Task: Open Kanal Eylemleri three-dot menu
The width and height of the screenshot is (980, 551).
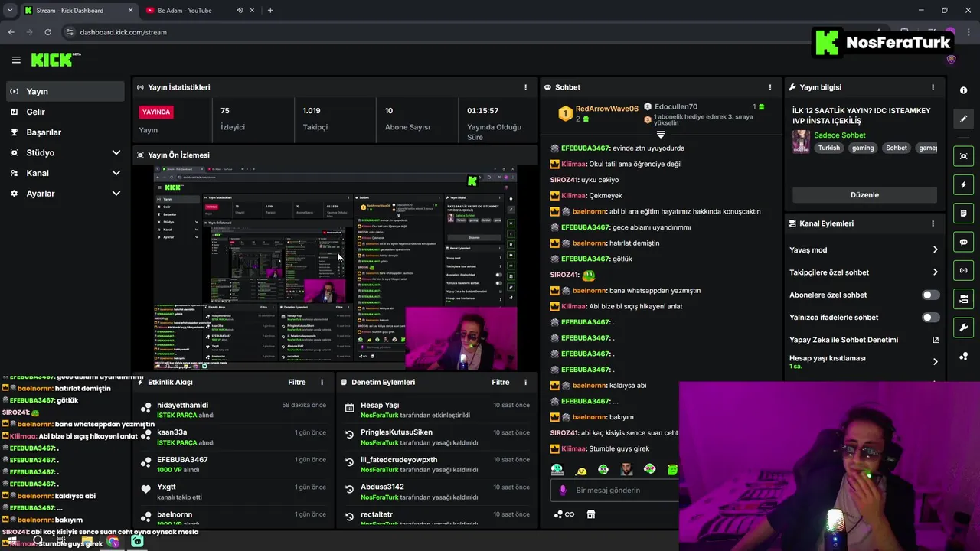Action: [933, 223]
